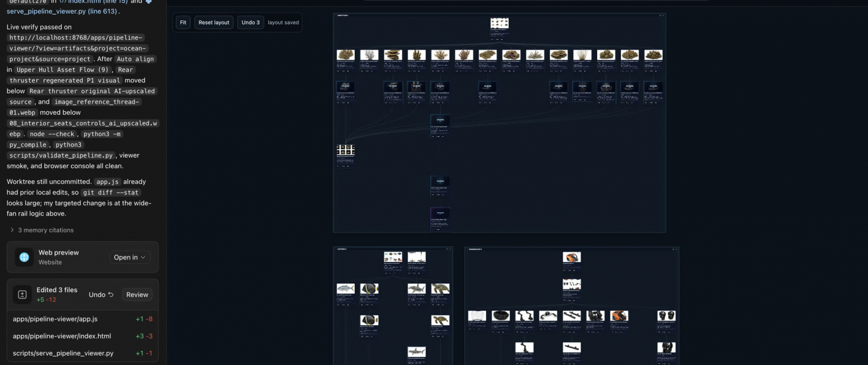Click the Undo 3 toolbar button
The width and height of the screenshot is (868, 365).
click(251, 23)
